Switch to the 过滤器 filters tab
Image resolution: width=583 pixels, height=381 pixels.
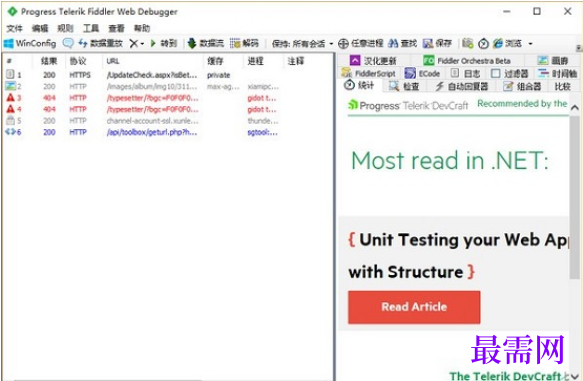click(x=509, y=74)
